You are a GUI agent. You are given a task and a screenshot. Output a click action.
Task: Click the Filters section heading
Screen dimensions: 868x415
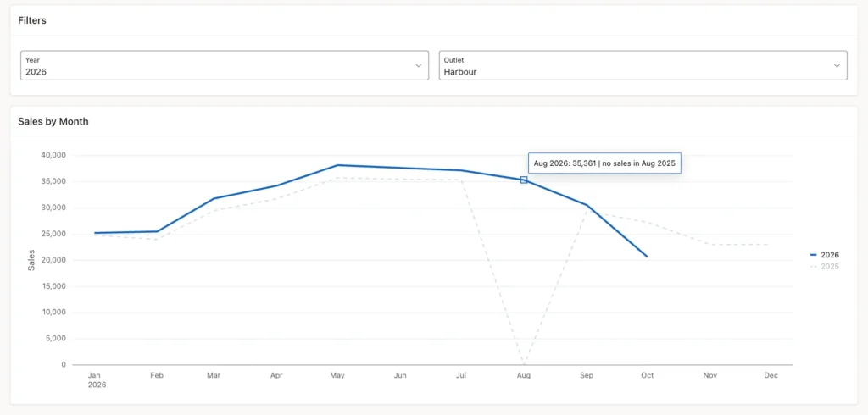tap(32, 20)
